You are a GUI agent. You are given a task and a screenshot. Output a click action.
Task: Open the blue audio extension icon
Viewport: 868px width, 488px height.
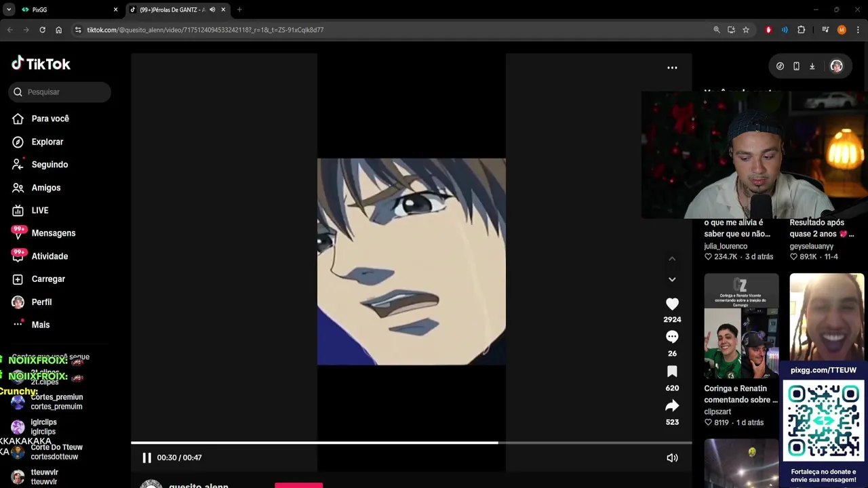(785, 30)
